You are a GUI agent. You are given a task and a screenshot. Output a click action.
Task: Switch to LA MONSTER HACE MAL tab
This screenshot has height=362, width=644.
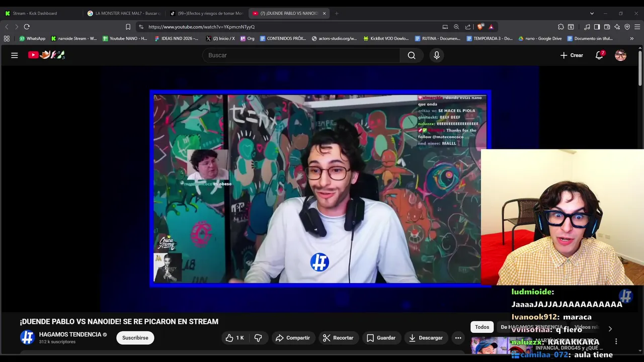(123, 13)
